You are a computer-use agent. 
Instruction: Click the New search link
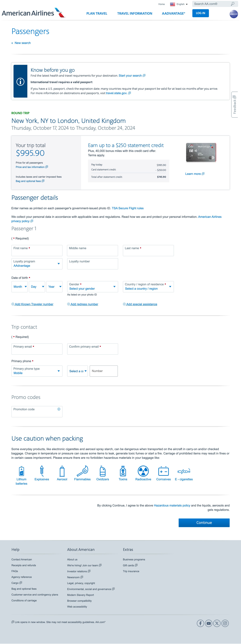22,43
